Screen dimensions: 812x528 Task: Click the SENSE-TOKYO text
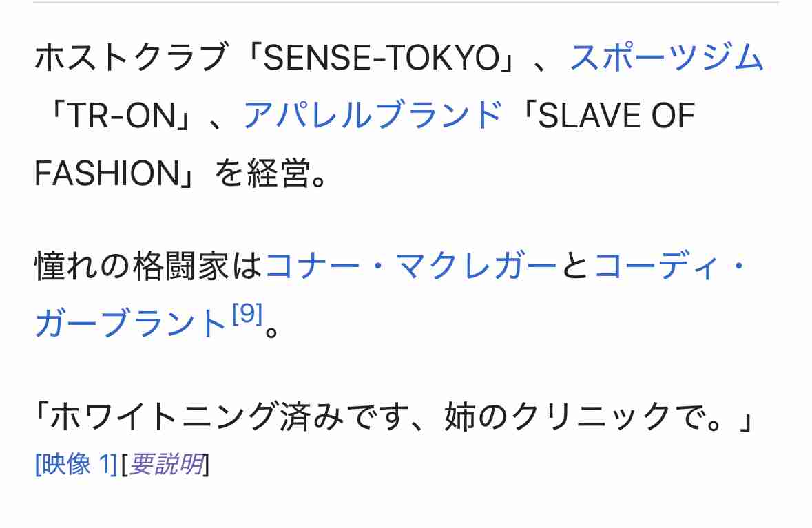point(381,57)
